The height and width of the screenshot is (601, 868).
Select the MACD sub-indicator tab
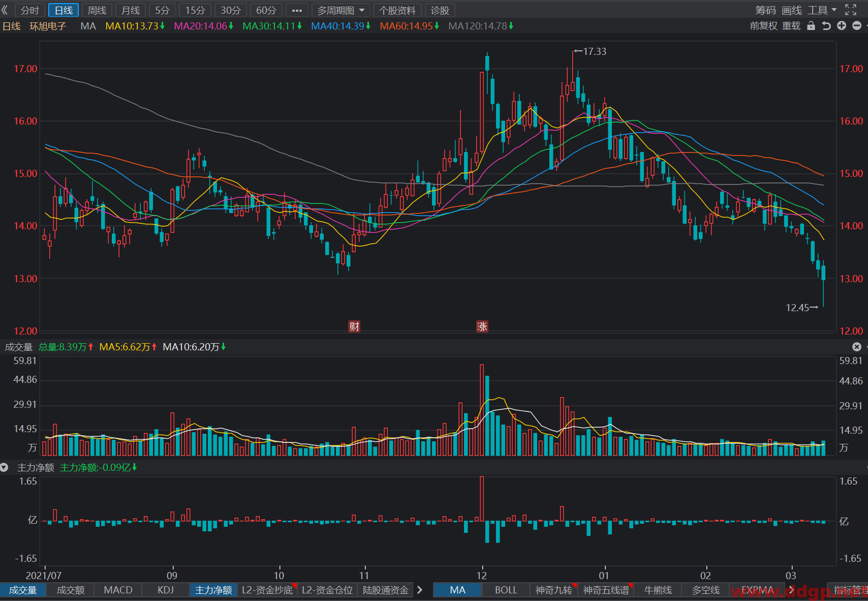pyautogui.click(x=118, y=590)
